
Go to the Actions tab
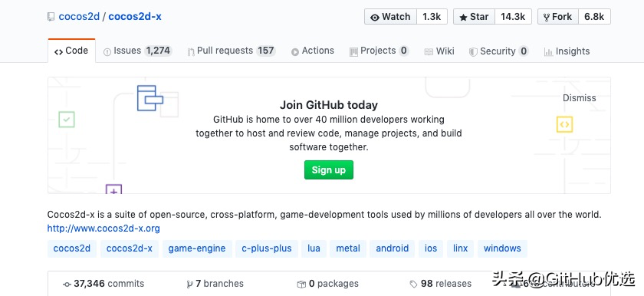tap(313, 51)
